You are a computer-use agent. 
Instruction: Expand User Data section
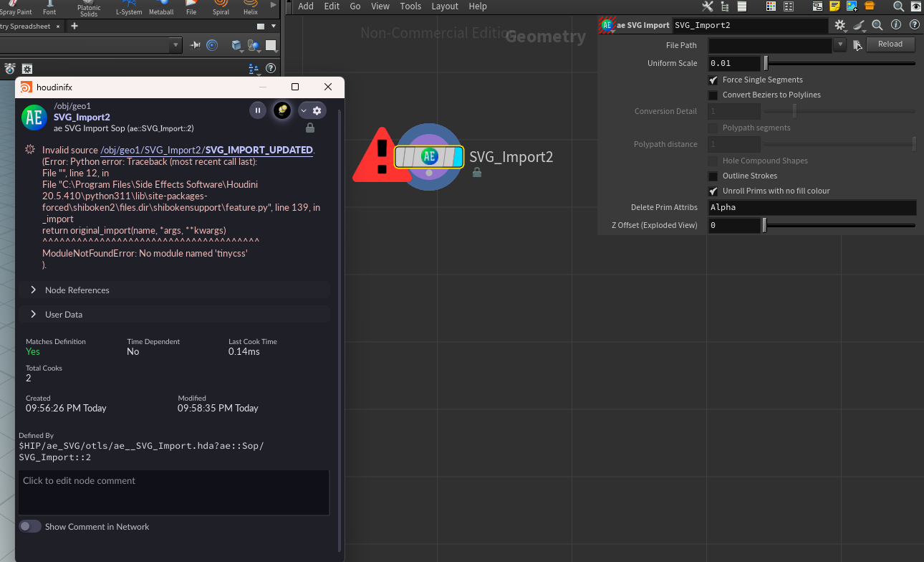(x=175, y=314)
